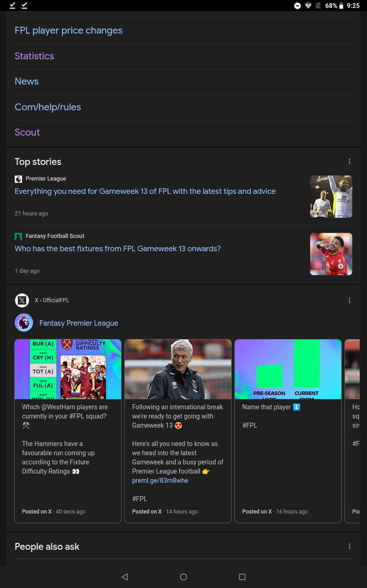Tap the Android recent apps button

242,577
